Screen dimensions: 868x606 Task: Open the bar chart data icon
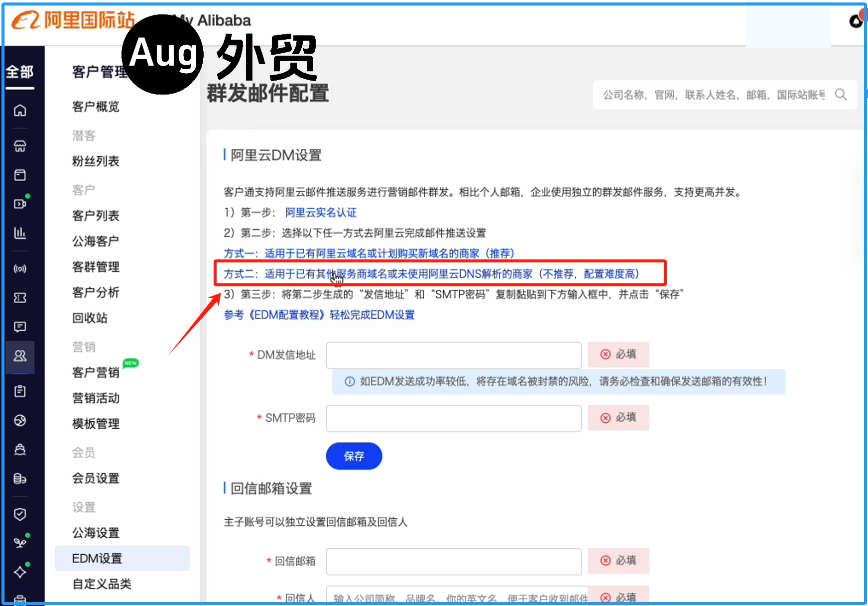(x=20, y=233)
